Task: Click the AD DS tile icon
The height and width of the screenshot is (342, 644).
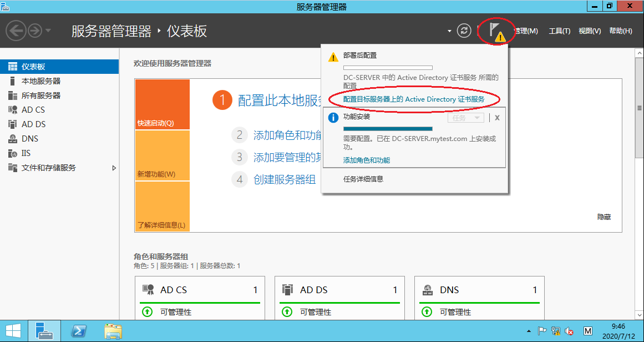Action: tap(288, 290)
